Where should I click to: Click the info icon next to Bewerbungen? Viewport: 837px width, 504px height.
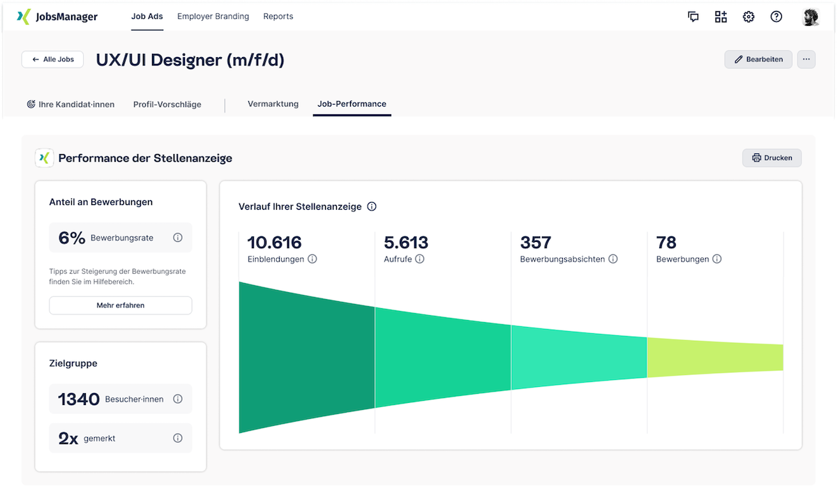click(x=716, y=259)
